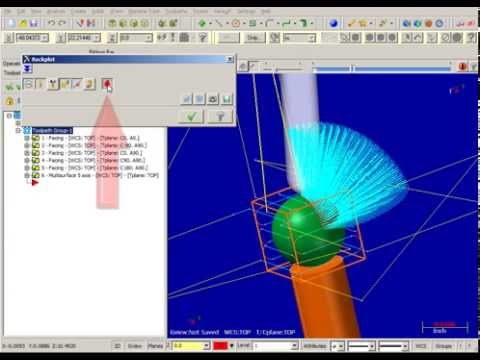
Task: Select operation 1 Facing in tree
Action: click(90, 138)
